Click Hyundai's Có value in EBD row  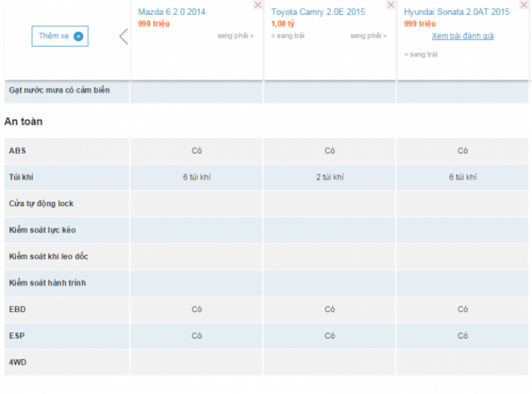(x=462, y=309)
